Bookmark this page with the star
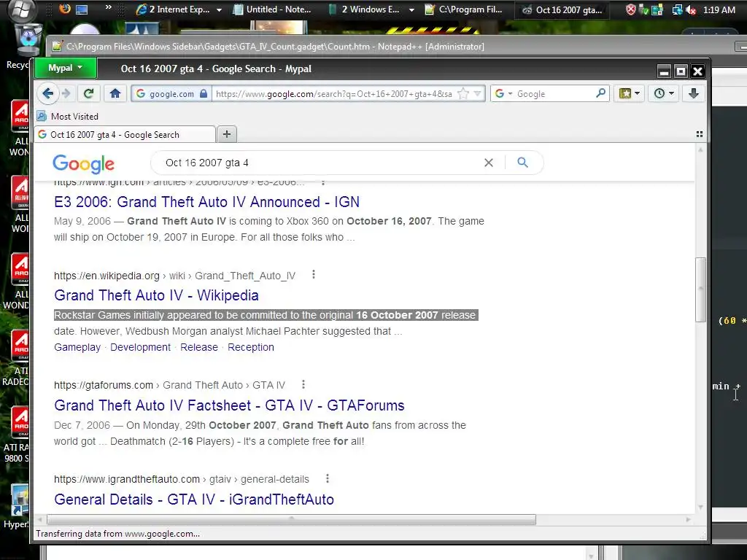747x560 pixels. click(x=463, y=93)
